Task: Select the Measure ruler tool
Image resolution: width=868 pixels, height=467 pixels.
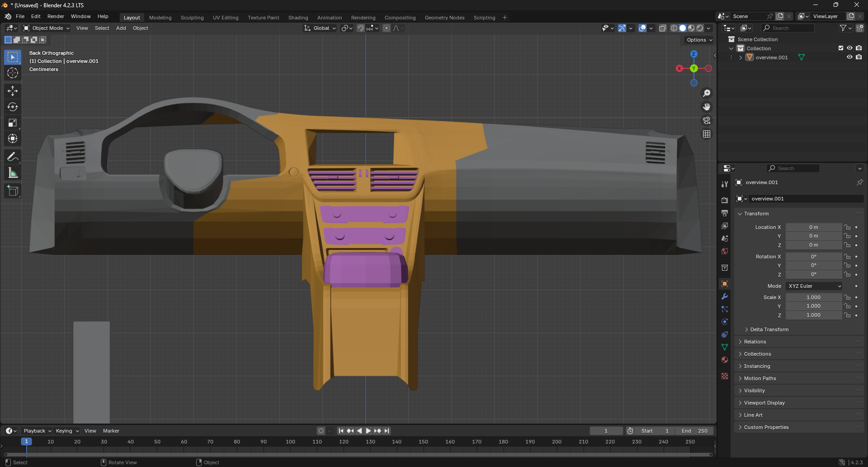Action: click(x=13, y=173)
